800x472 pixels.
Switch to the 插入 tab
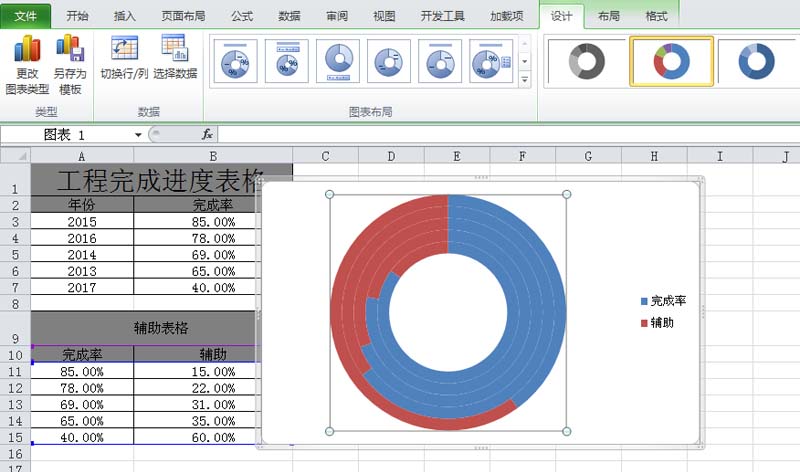point(124,16)
